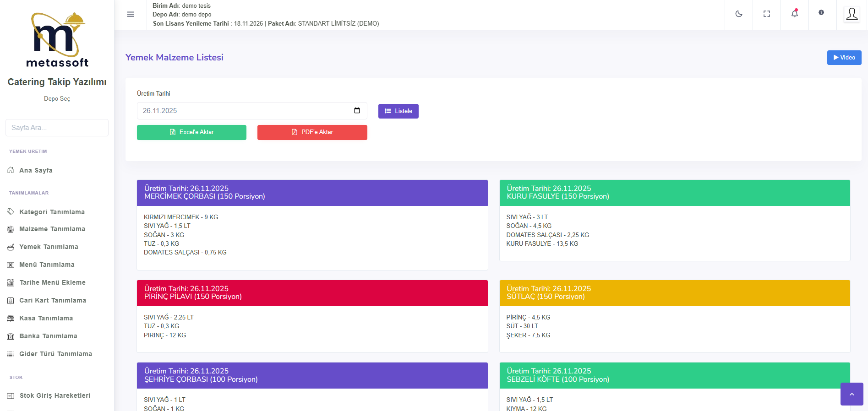The height and width of the screenshot is (411, 868).
Task: Open calendar picker in Üretim Tarihi field
Action: (x=357, y=111)
